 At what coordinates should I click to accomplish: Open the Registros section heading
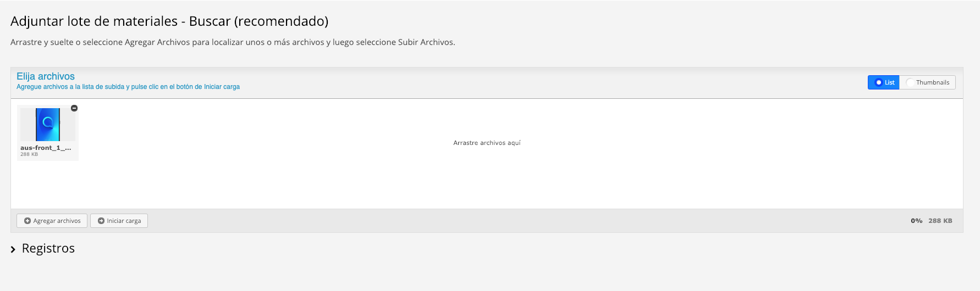[x=48, y=248]
